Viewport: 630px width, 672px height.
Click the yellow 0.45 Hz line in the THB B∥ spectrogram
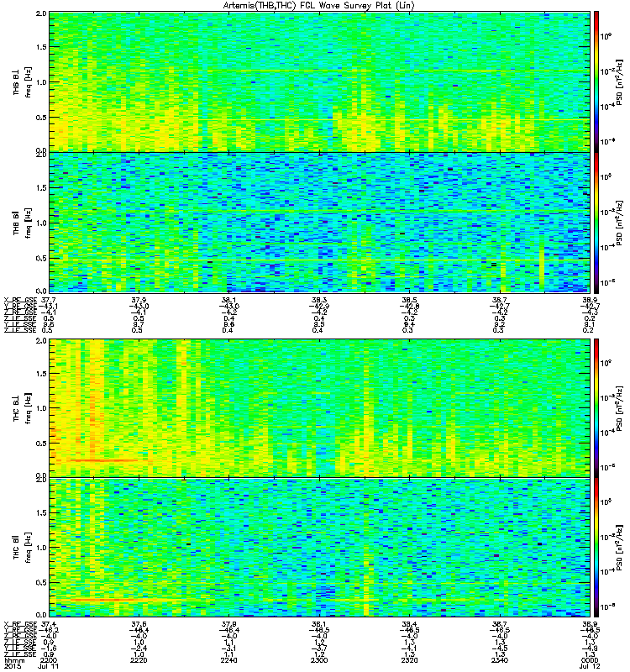point(319,260)
